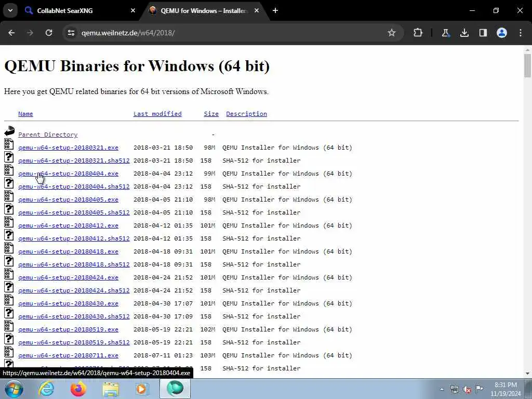Click unknown-file icon beside 20180418.sha512
Screen dimensions: 532x399
9,261
